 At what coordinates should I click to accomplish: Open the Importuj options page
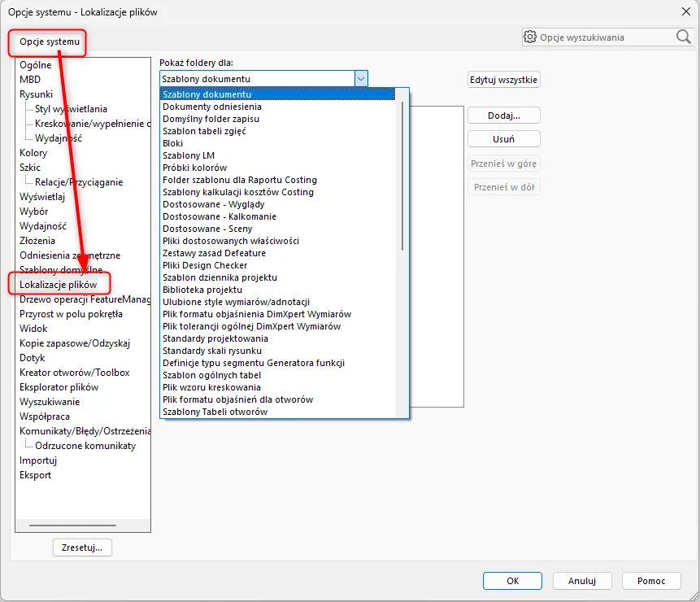click(38, 460)
